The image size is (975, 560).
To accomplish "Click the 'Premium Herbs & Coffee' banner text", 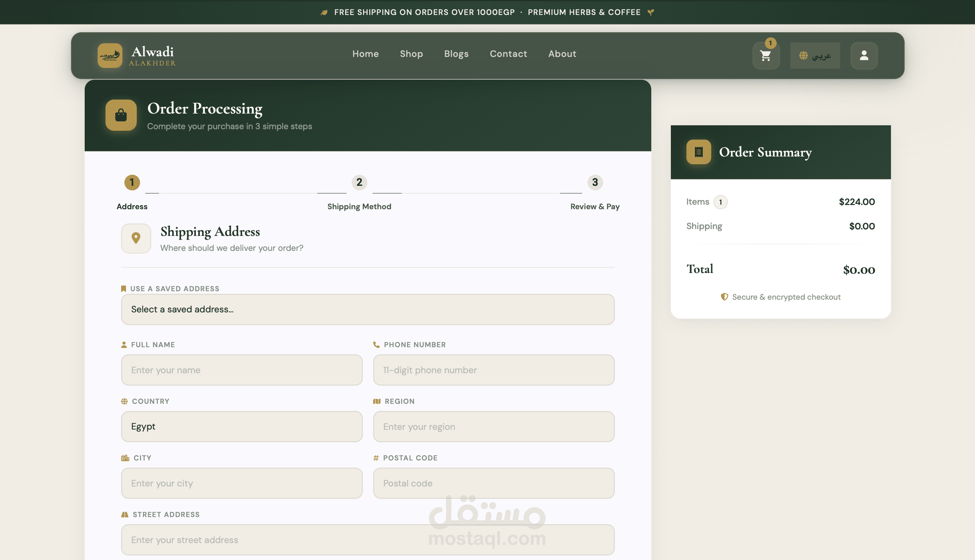I will pyautogui.click(x=584, y=12).
